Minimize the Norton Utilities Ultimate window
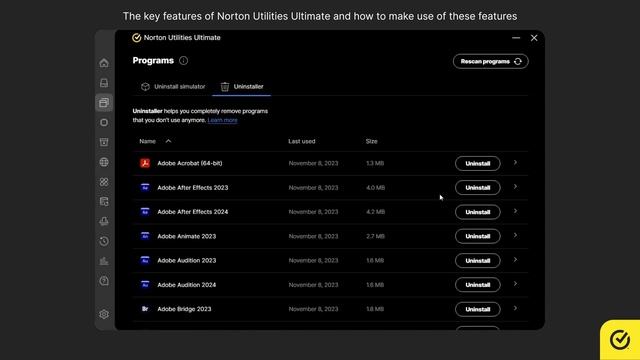The height and width of the screenshot is (360, 640). (516, 38)
